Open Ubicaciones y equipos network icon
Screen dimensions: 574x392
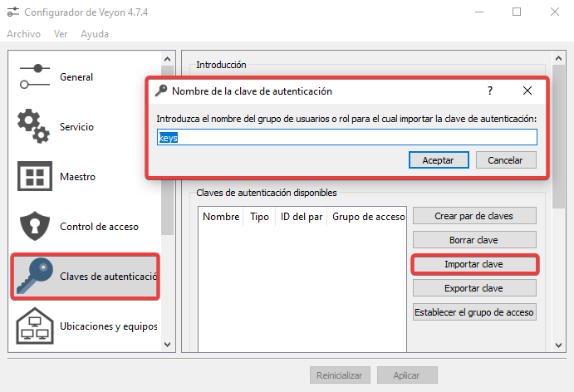35,326
